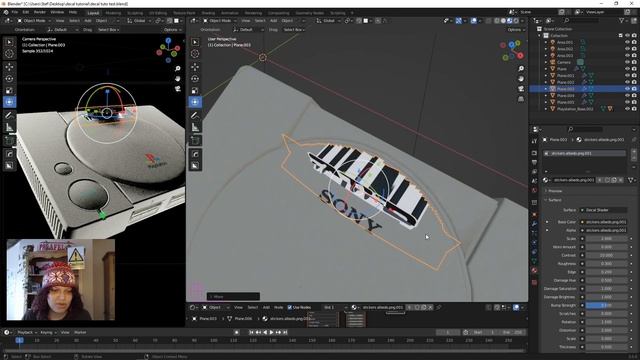Click the stickers albedo material slot entry
The height and width of the screenshot is (360, 640).
coord(584,153)
